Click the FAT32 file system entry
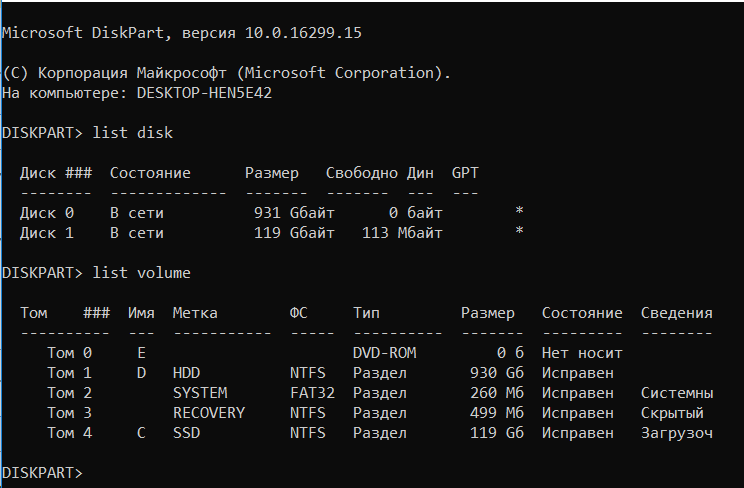 (x=311, y=392)
